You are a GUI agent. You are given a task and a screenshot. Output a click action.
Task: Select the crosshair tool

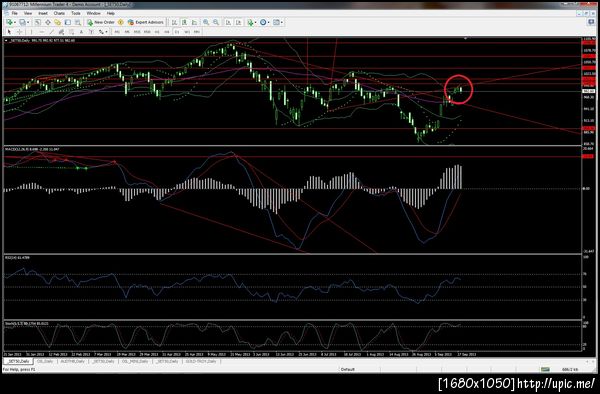20,32
